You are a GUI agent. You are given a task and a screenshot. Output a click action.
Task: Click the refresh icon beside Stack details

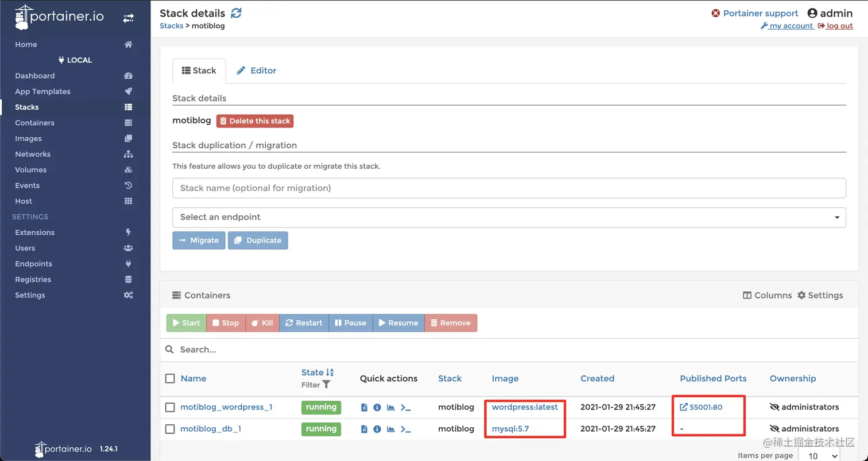click(236, 13)
